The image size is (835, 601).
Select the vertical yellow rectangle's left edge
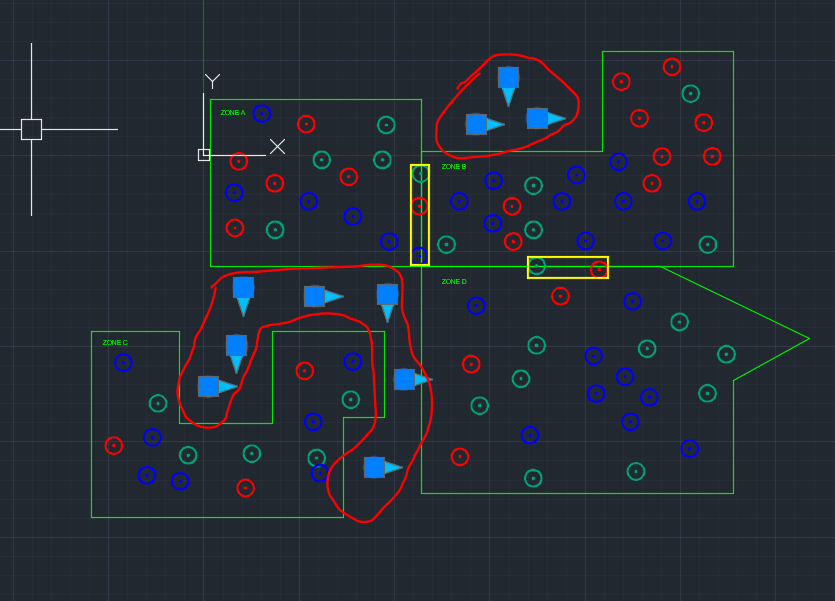tap(411, 215)
